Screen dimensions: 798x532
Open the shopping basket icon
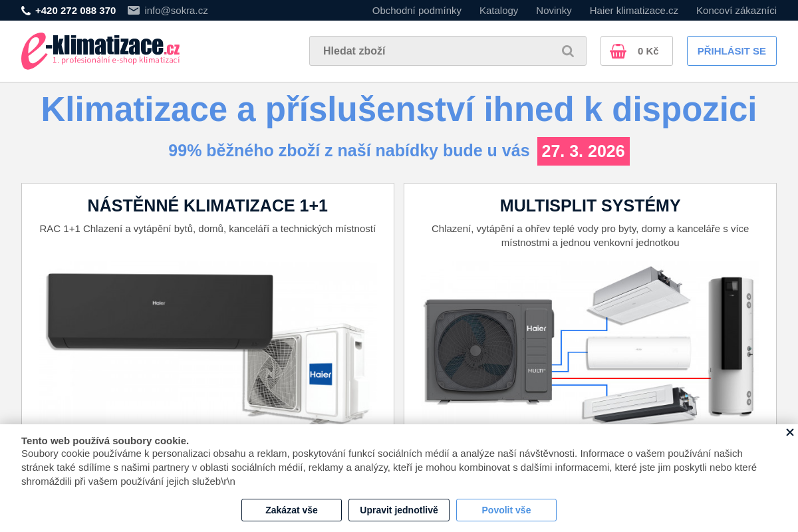[617, 51]
